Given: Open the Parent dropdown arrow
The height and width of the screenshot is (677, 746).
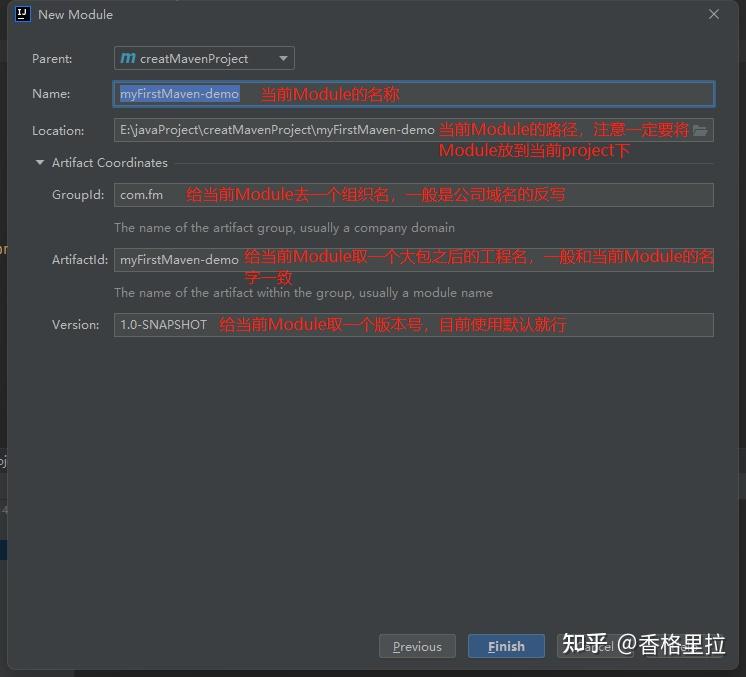Looking at the screenshot, I should (283, 59).
